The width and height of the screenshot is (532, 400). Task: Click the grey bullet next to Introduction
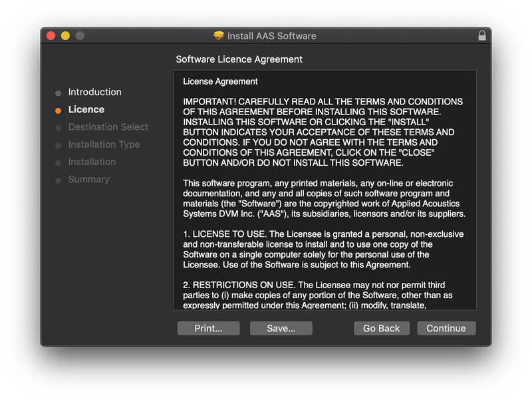pyautogui.click(x=58, y=93)
